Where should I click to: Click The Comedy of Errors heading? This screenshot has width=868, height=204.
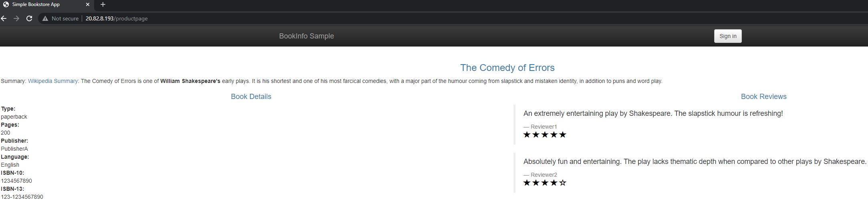point(507,68)
